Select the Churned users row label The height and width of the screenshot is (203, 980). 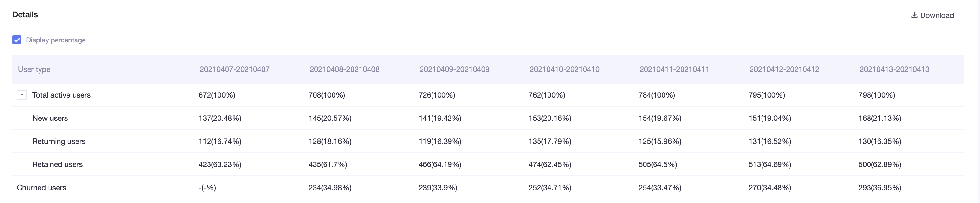(41, 188)
